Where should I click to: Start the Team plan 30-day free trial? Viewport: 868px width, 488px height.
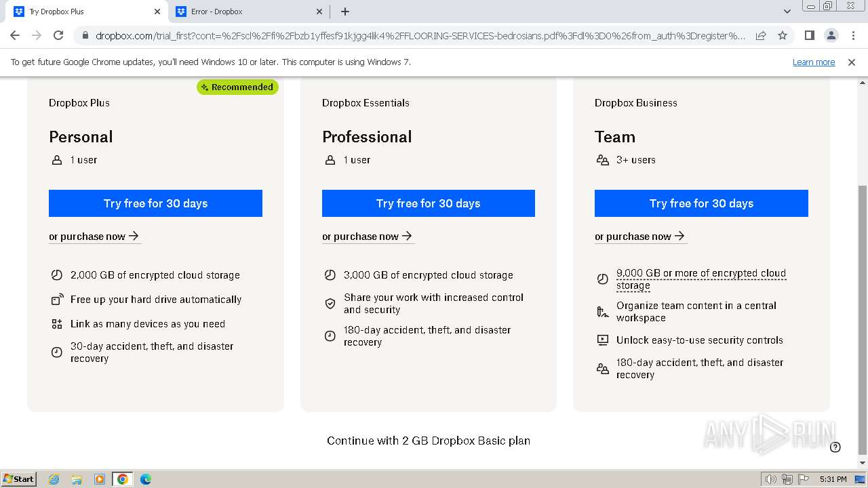tap(701, 203)
